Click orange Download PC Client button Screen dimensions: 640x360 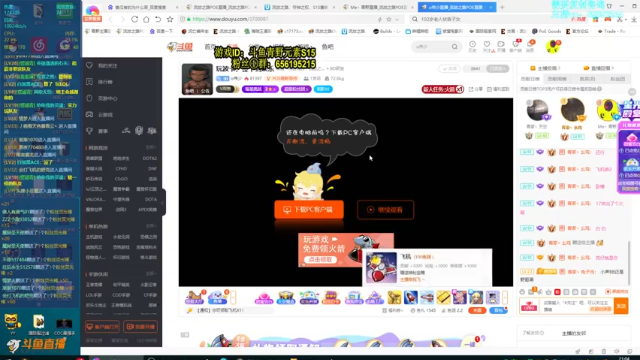309,209
